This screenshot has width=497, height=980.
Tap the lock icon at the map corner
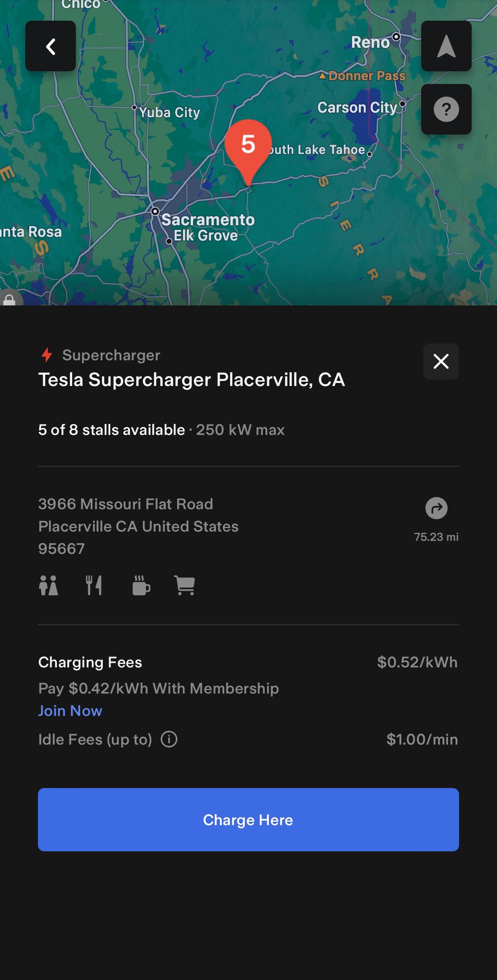[9, 300]
